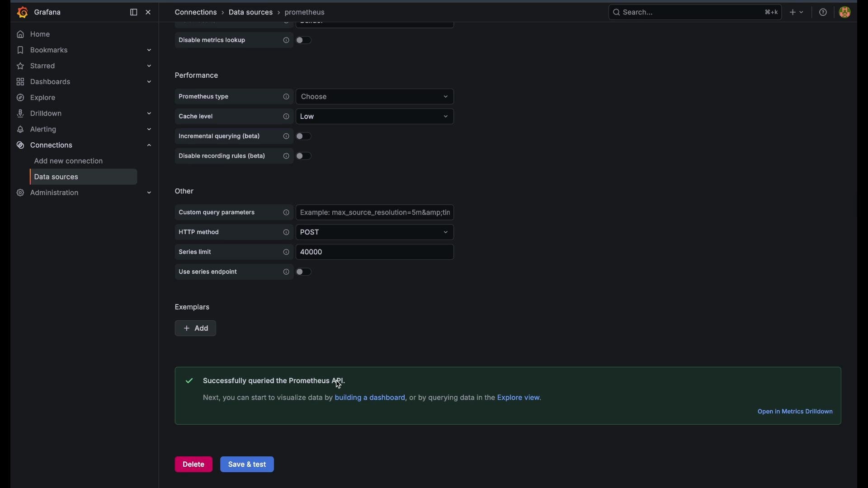Toggle Disable recording rules (beta) switch
Viewport: 868px width, 488px height.
tap(304, 157)
